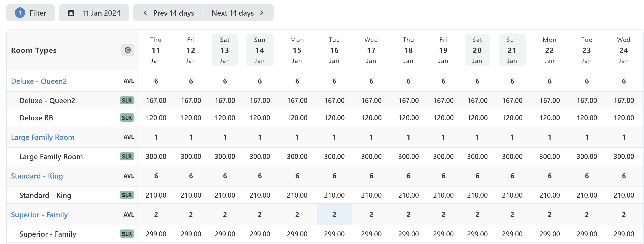Click Superior - Family availability for Tue 16 Jan

click(334, 215)
